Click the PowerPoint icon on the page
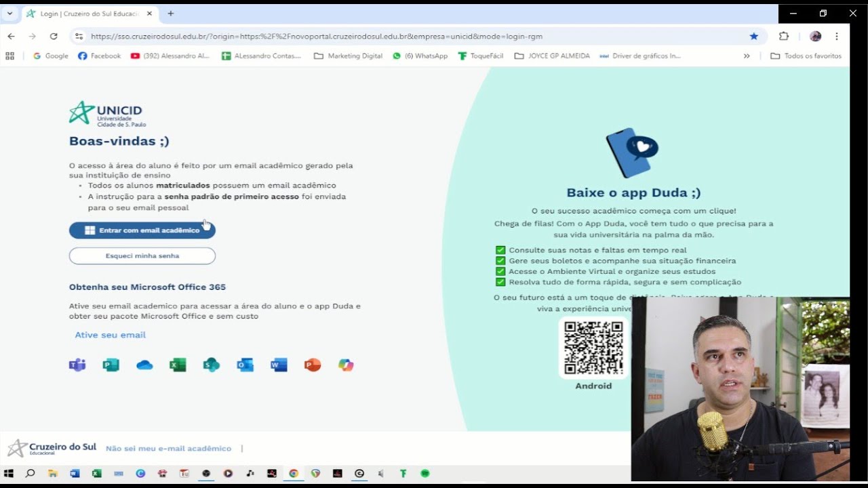Viewport: 868px width, 488px height. 313,365
